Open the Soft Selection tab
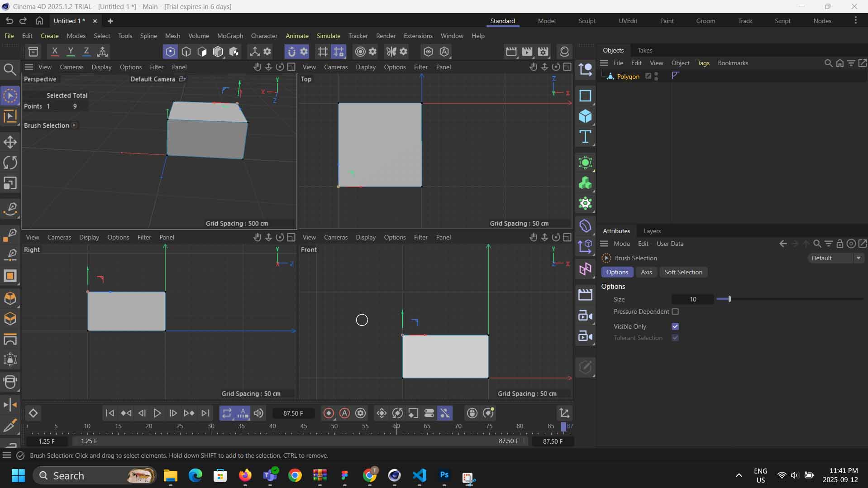This screenshot has height=488, width=868. click(683, 272)
